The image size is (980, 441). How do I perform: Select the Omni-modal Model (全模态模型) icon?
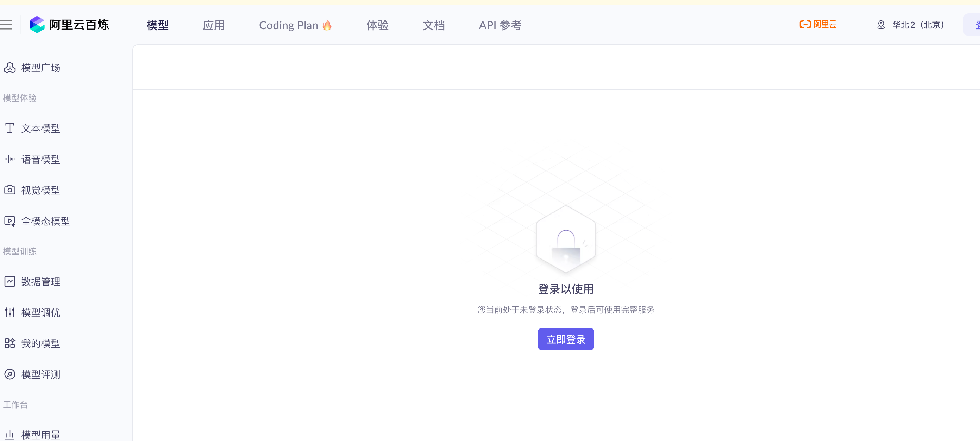click(10, 221)
